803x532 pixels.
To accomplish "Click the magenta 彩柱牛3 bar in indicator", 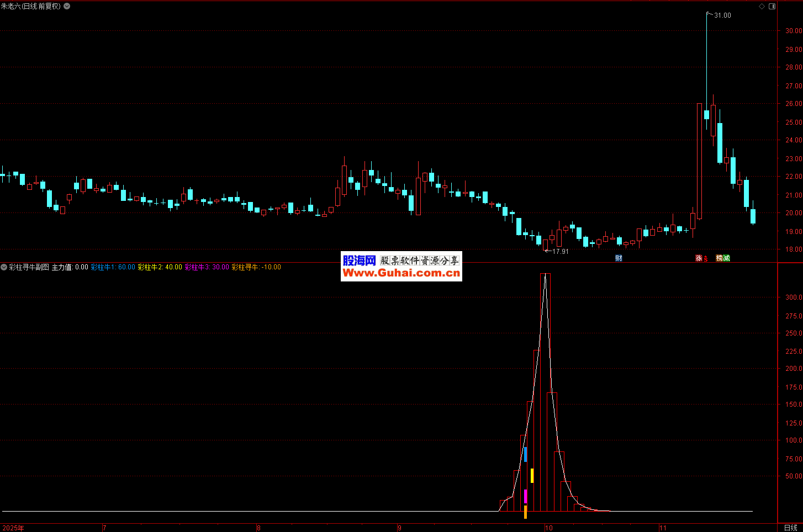I will coord(525,496).
